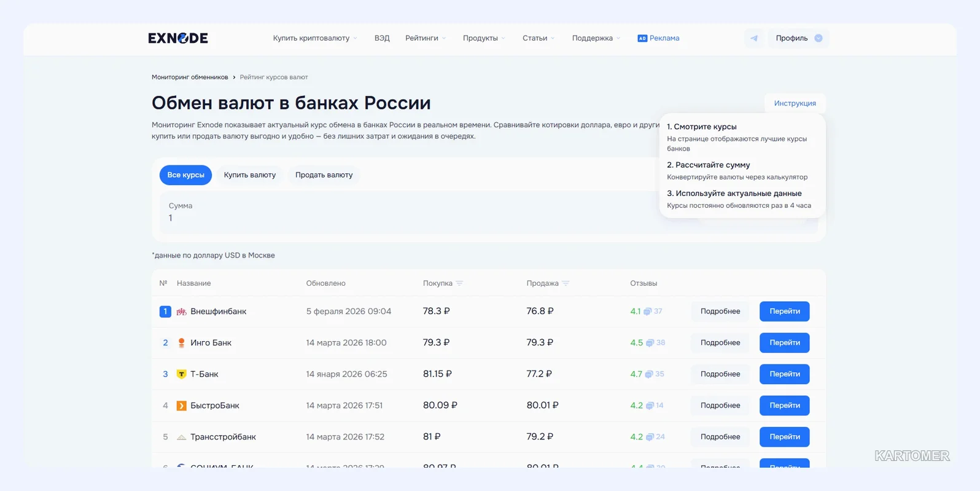Expand Купить криптовалюту menu
This screenshot has height=491, width=980.
click(315, 38)
